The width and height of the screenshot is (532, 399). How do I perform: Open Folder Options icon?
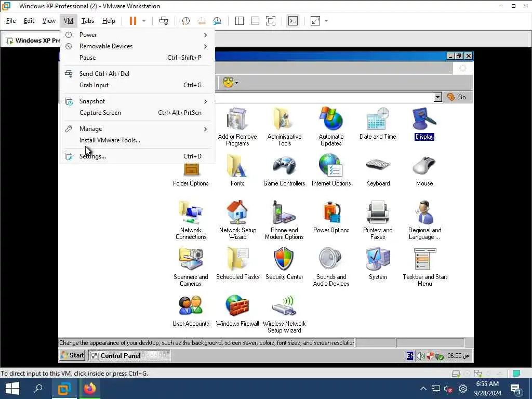pyautogui.click(x=191, y=175)
